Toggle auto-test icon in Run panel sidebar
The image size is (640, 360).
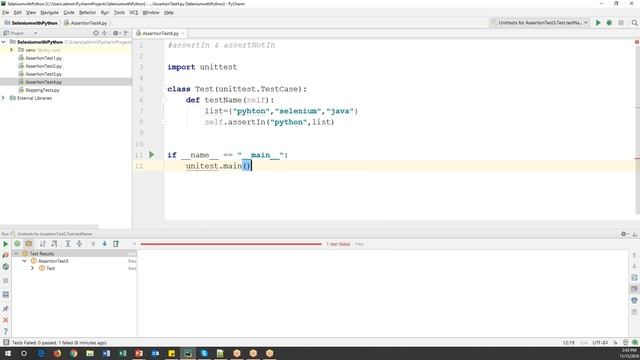(x=5, y=267)
